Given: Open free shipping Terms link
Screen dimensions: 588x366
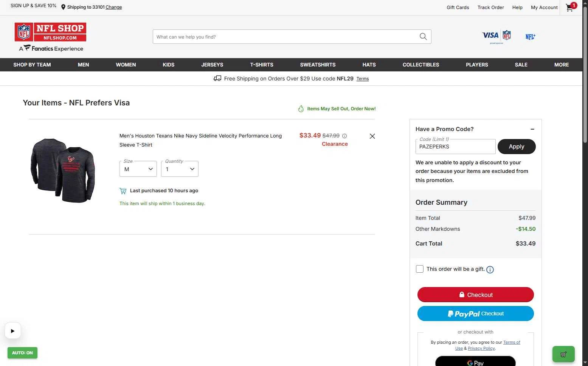Looking at the screenshot, I should (x=363, y=79).
